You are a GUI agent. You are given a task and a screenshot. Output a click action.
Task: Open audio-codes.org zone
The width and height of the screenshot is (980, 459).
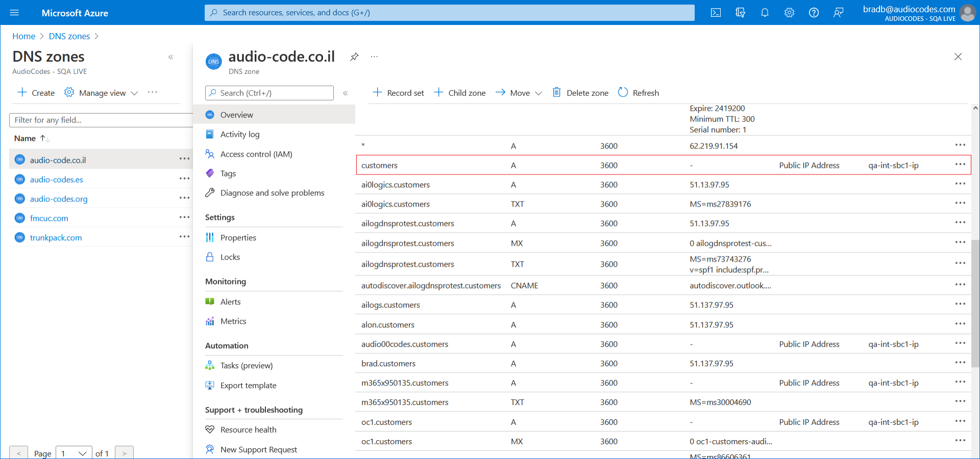point(59,199)
